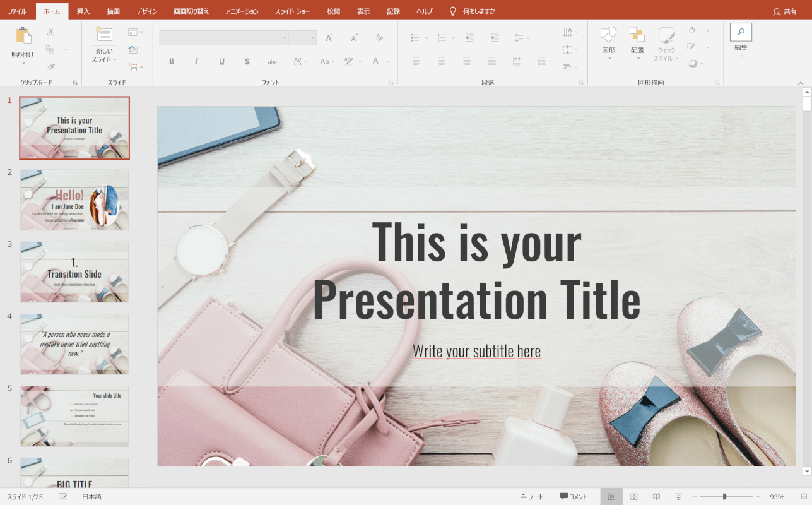Image resolution: width=812 pixels, height=505 pixels.
Task: Collapse the ribbon with the chevron arrow
Action: (801, 83)
